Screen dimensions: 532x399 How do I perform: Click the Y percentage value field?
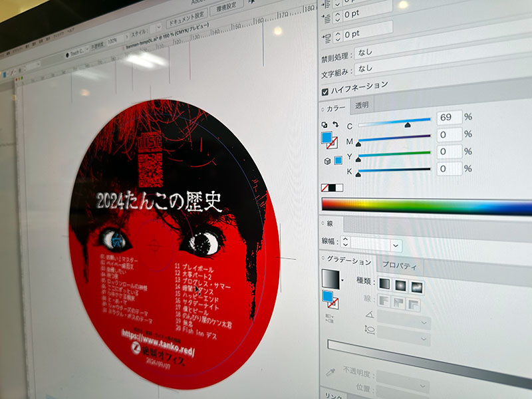coord(450,152)
